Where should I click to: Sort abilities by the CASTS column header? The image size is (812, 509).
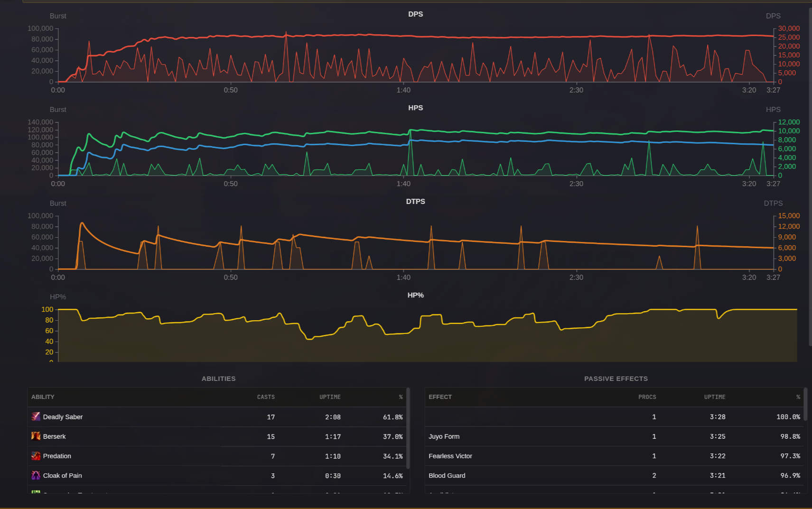(266, 397)
